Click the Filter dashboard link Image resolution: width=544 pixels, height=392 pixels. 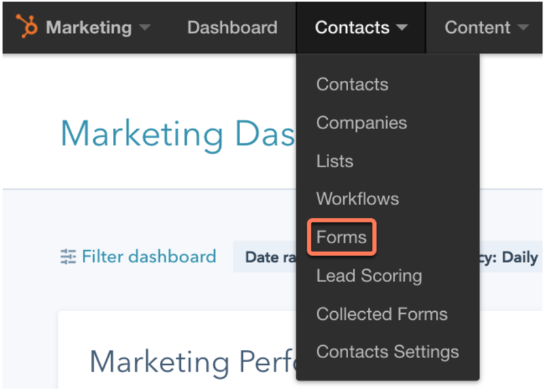click(148, 257)
